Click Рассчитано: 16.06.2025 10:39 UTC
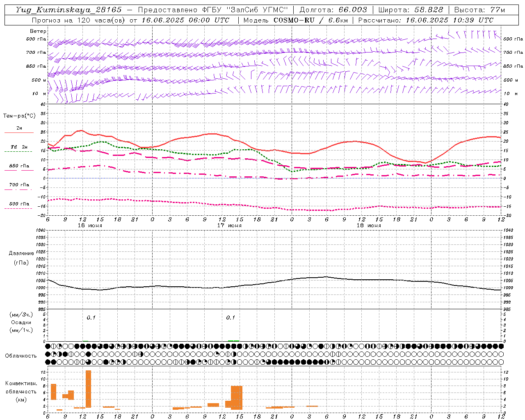 pyautogui.click(x=426, y=20)
